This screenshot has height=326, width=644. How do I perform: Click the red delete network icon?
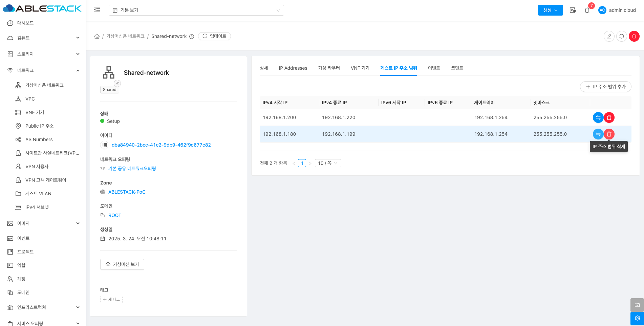[634, 36]
